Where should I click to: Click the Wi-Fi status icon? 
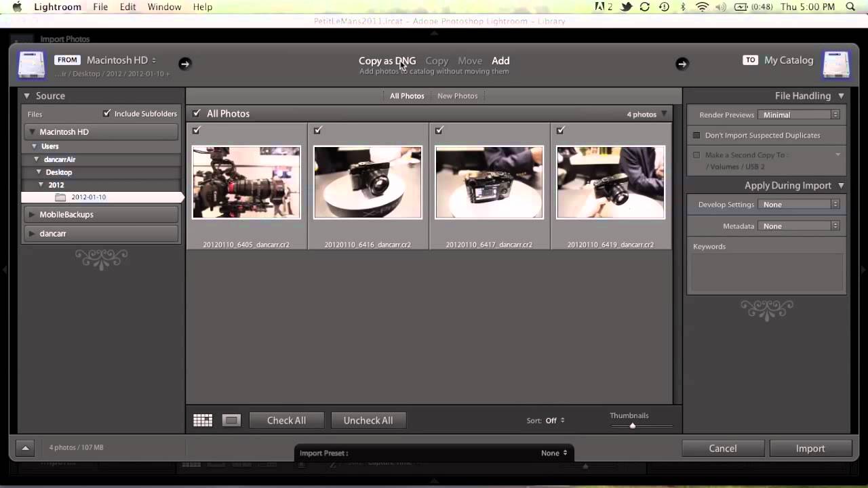point(702,7)
